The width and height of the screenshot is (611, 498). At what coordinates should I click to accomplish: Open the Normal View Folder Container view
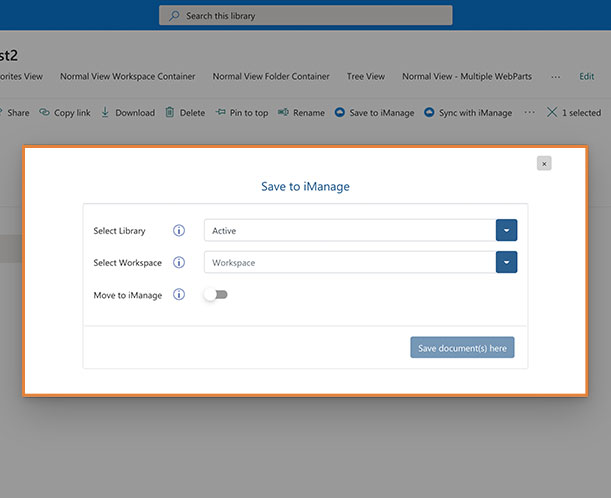click(271, 76)
